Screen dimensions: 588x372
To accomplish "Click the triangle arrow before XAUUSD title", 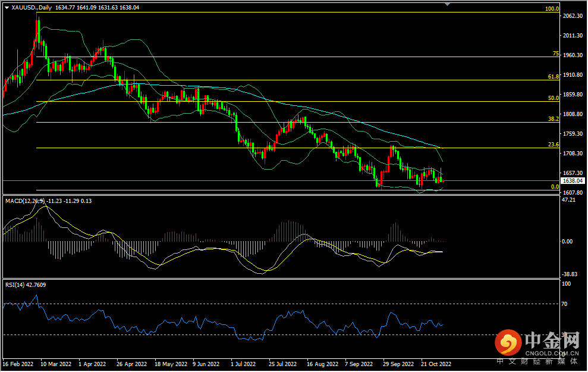I will pyautogui.click(x=7, y=8).
